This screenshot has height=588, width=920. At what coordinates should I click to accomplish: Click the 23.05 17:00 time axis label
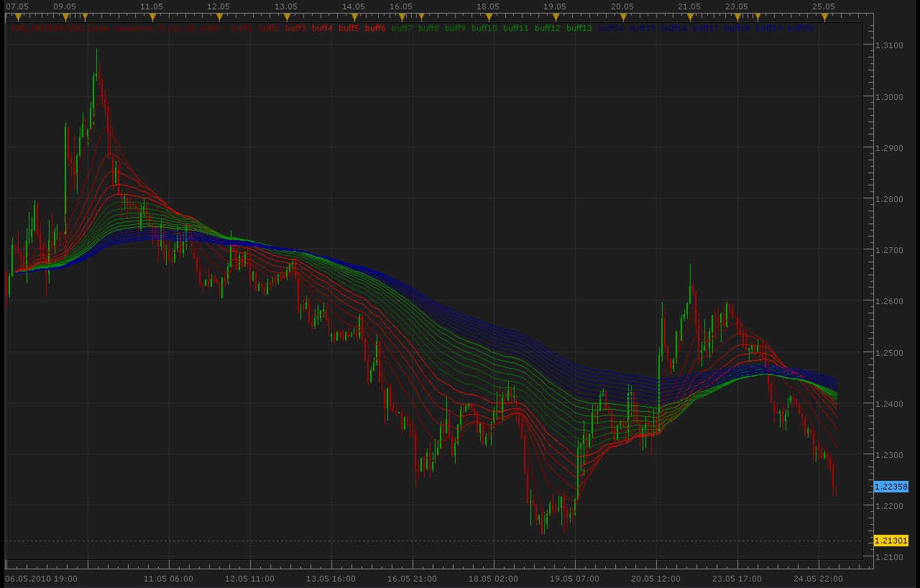(737, 578)
